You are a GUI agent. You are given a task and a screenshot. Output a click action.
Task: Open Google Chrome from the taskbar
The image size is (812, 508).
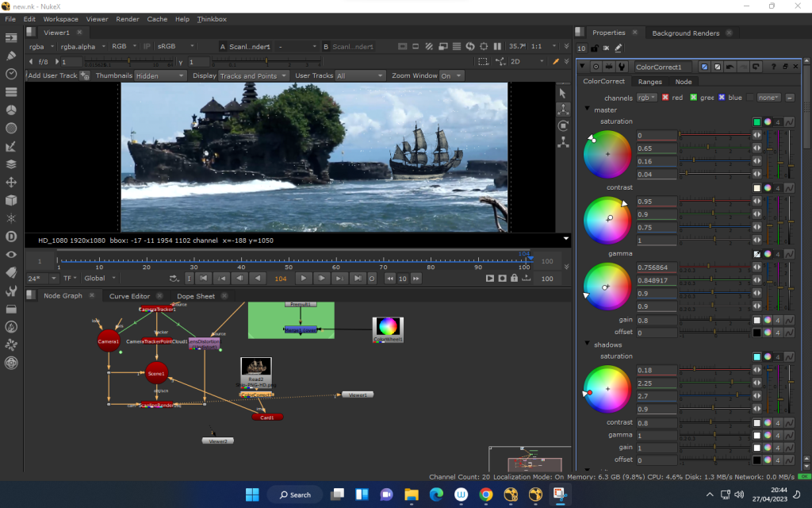coord(486,495)
